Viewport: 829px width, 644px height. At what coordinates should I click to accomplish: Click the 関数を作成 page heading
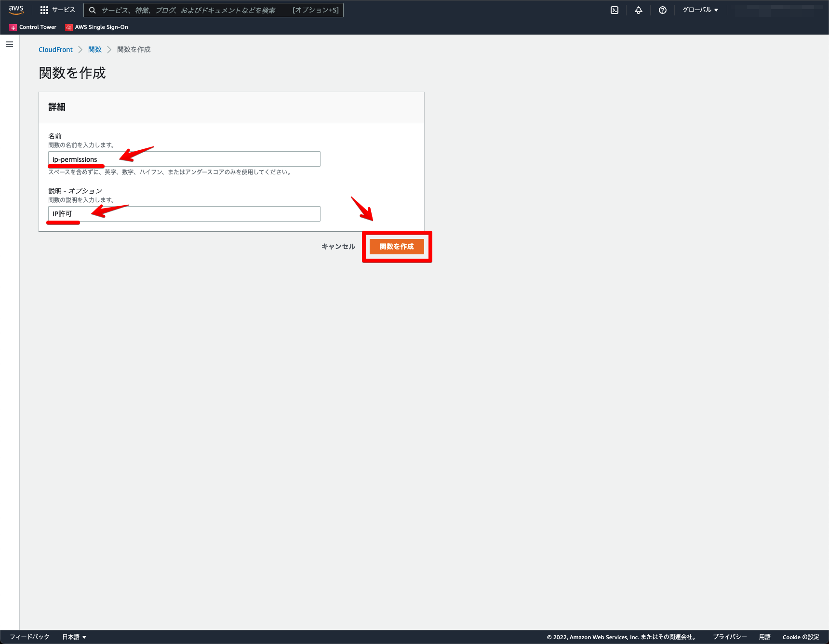72,73
